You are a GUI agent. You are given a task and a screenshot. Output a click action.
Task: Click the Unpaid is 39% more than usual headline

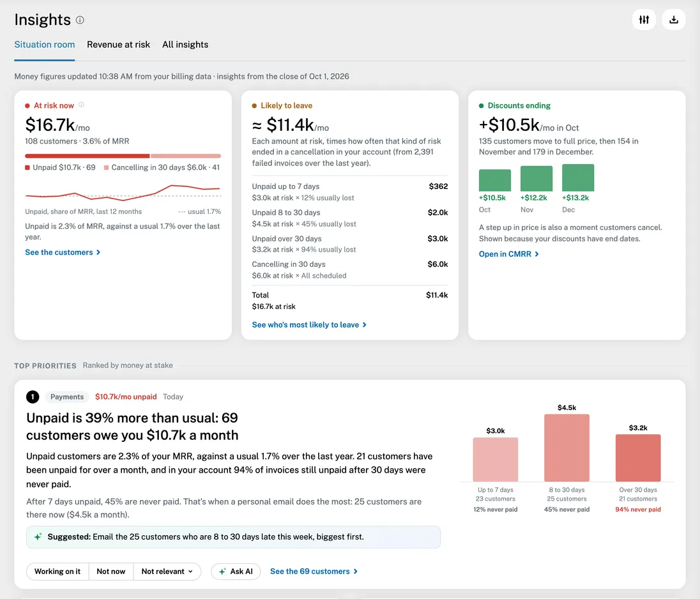click(x=132, y=427)
